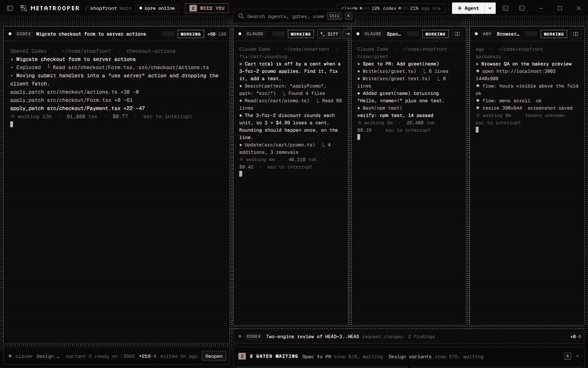Click 'request changes: 2 findings' text
This screenshot has height=368, width=588.
pyautogui.click(x=399, y=337)
